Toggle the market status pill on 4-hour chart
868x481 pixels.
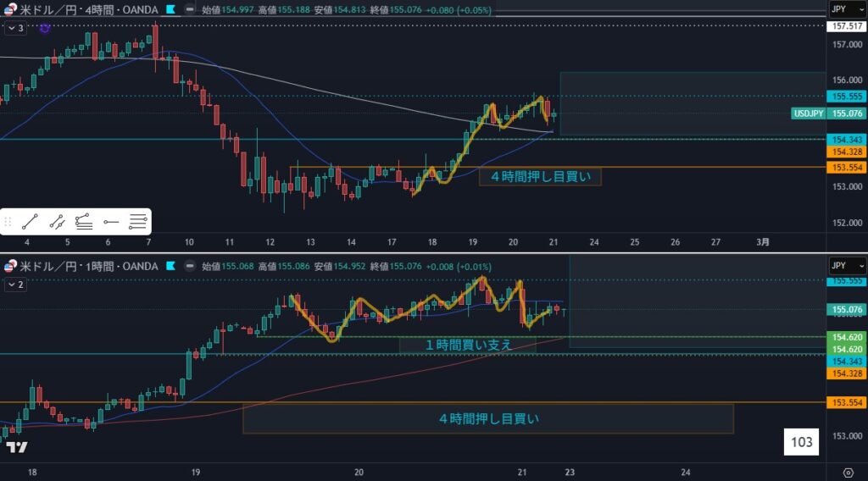(x=191, y=9)
